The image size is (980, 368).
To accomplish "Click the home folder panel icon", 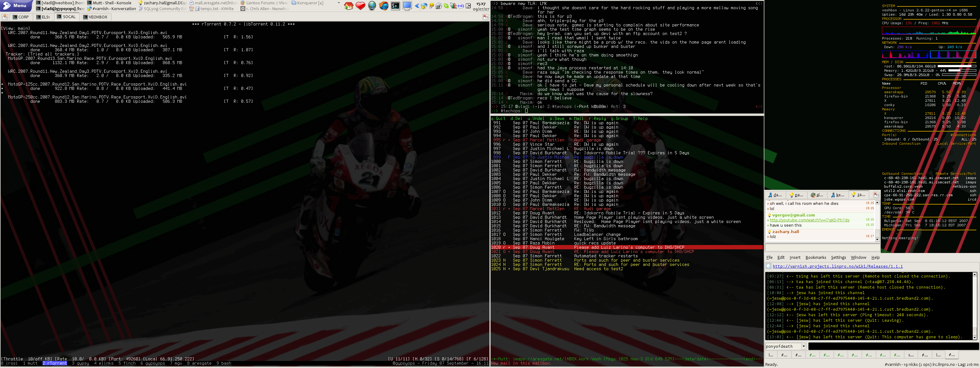I will pos(349,6).
